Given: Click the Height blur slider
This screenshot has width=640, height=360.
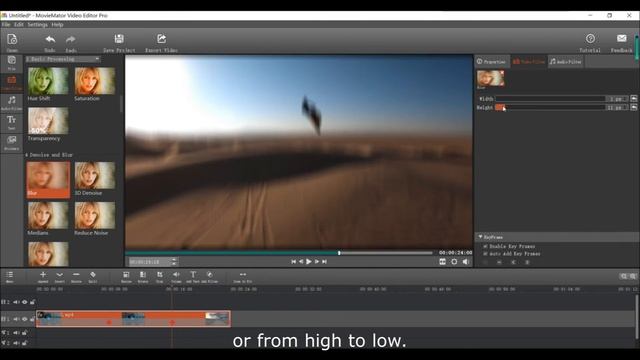Looking at the screenshot, I should [x=550, y=107].
